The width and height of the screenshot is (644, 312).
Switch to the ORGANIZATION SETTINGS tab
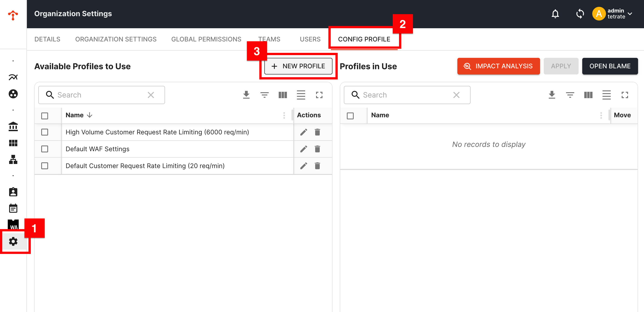(x=116, y=39)
